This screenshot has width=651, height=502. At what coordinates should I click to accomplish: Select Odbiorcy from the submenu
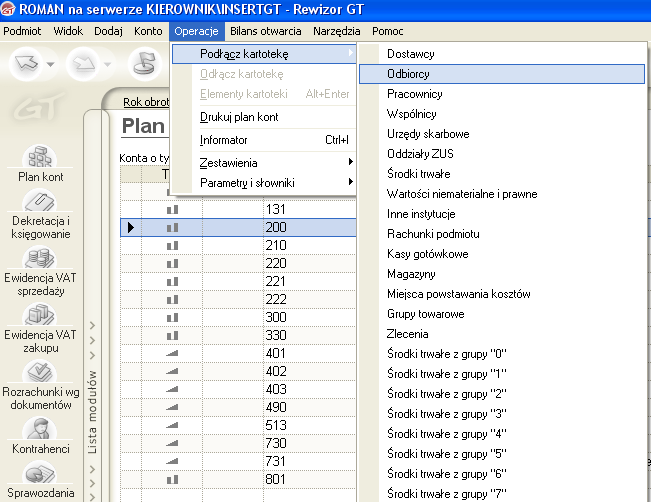coord(502,74)
